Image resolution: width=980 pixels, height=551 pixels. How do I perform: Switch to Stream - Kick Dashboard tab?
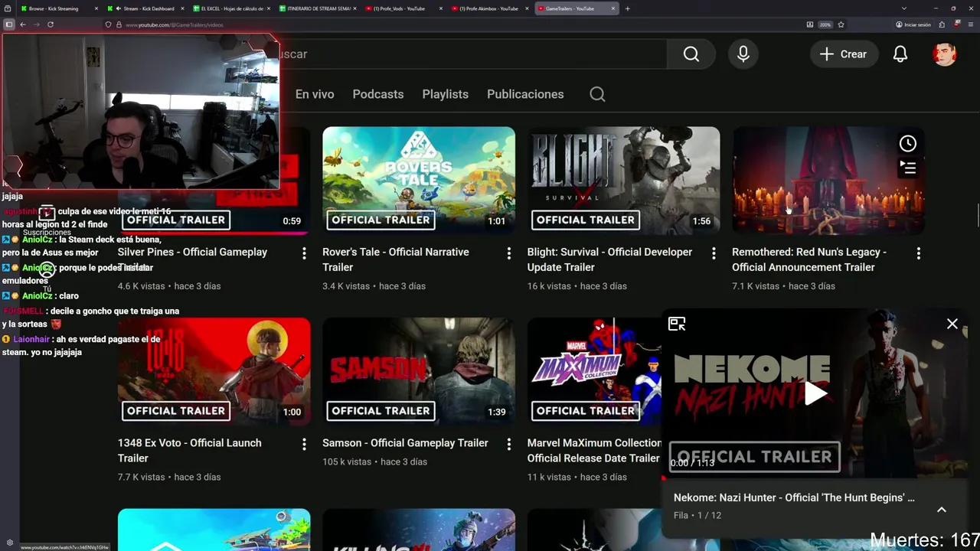point(146,8)
